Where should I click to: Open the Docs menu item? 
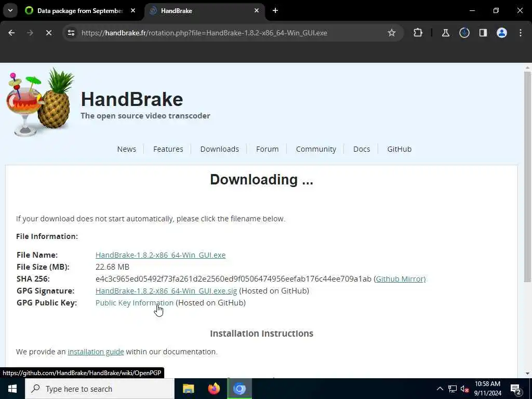[362, 149]
